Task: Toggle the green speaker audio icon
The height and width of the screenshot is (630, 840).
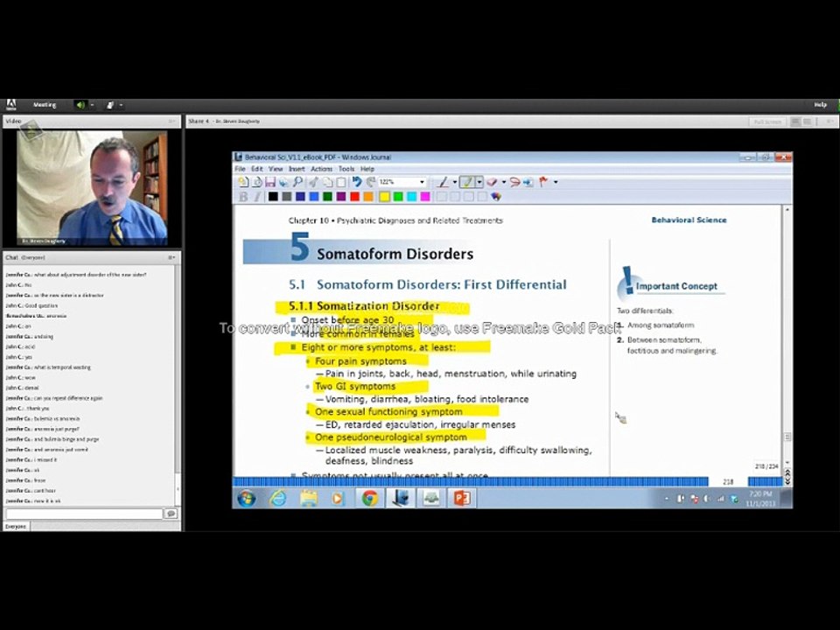Action: tap(80, 105)
